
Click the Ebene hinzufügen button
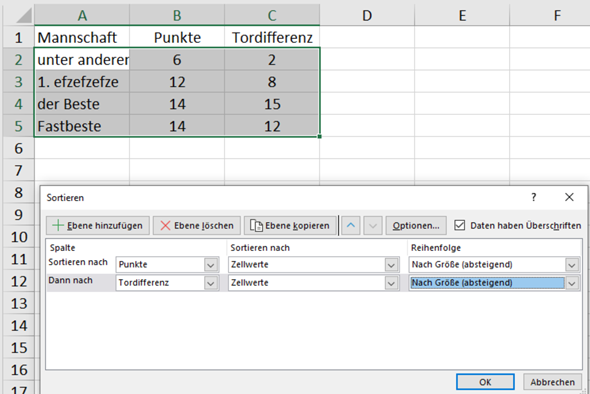point(98,225)
